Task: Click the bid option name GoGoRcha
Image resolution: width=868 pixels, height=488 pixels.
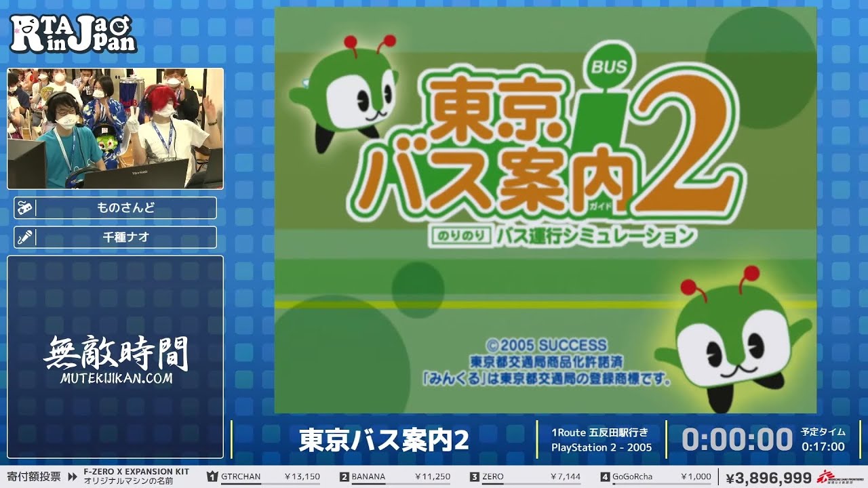Action: click(632, 476)
